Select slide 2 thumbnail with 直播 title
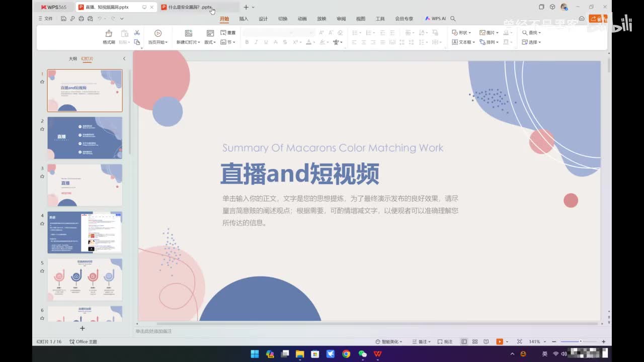Viewport: 644px width, 362px height. point(85,138)
